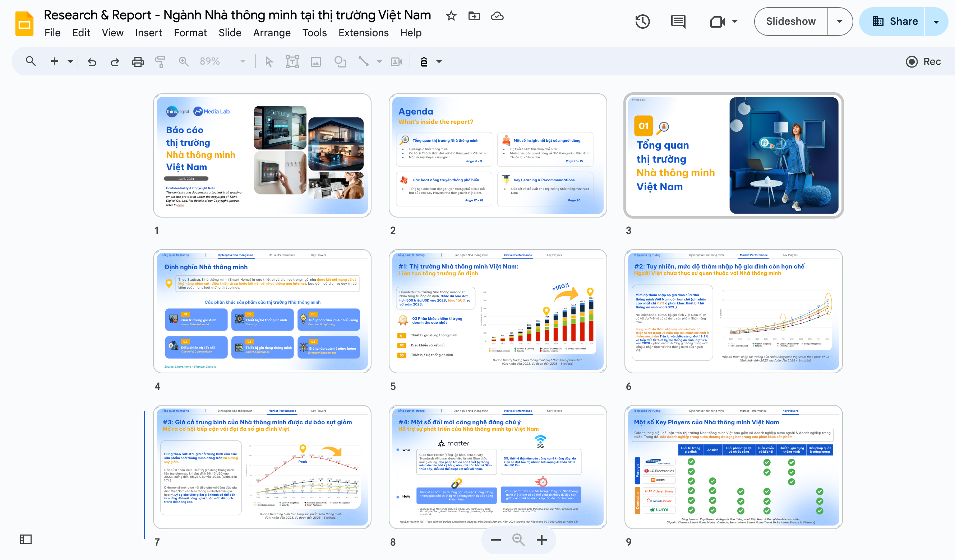Click the Redo icon

[x=115, y=61]
